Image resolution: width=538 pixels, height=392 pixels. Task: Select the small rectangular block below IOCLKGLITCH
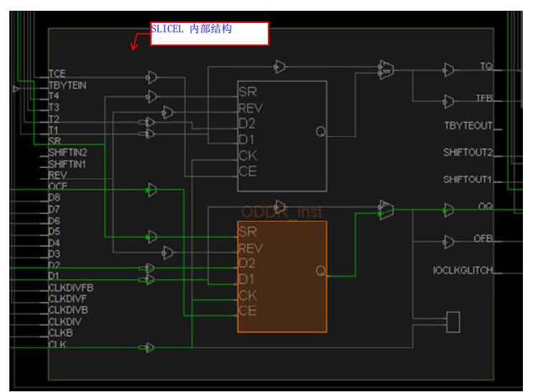pyautogui.click(x=453, y=322)
